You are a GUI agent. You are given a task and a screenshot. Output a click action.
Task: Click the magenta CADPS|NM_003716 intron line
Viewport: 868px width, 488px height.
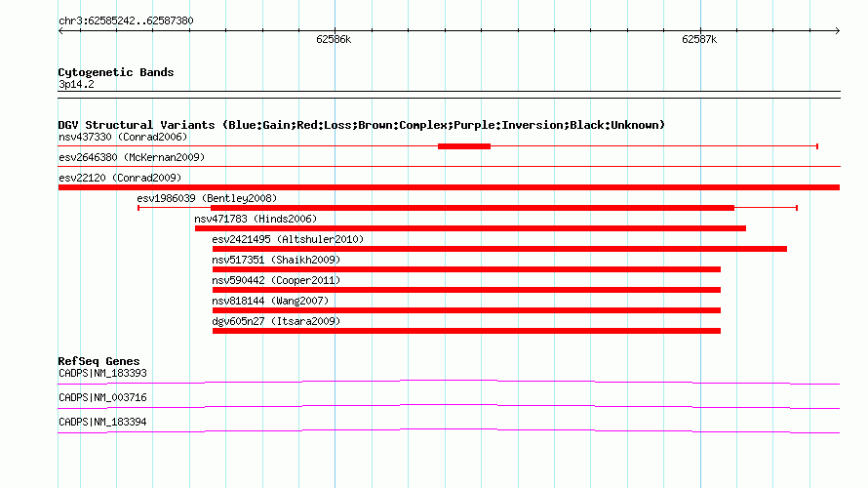(x=449, y=405)
